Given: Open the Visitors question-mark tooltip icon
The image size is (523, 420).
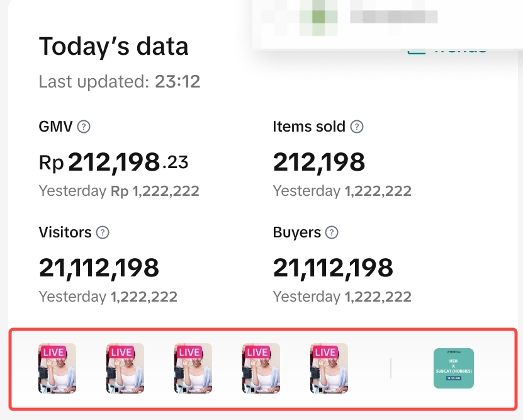Looking at the screenshot, I should (103, 232).
